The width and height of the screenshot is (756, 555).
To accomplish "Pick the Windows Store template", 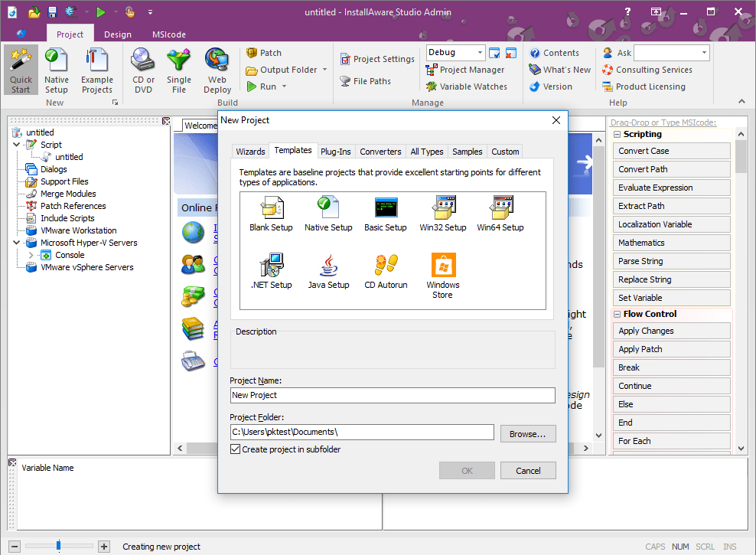I will pyautogui.click(x=442, y=269).
